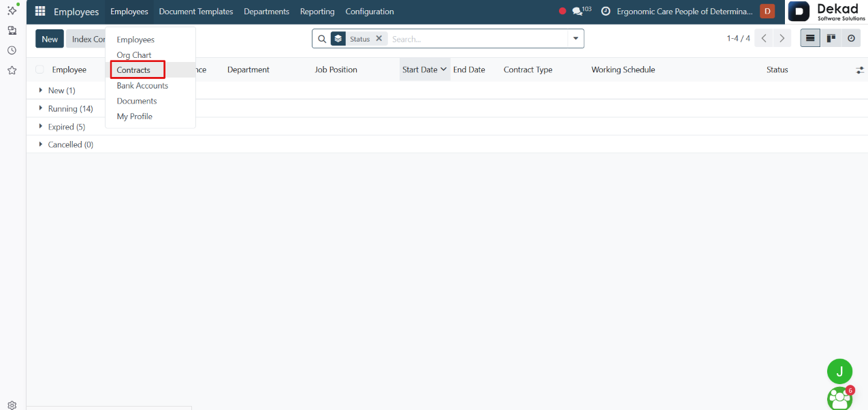Image resolution: width=868 pixels, height=410 pixels.
Task: Click the Dekad Software Solutions logo
Action: tap(827, 12)
